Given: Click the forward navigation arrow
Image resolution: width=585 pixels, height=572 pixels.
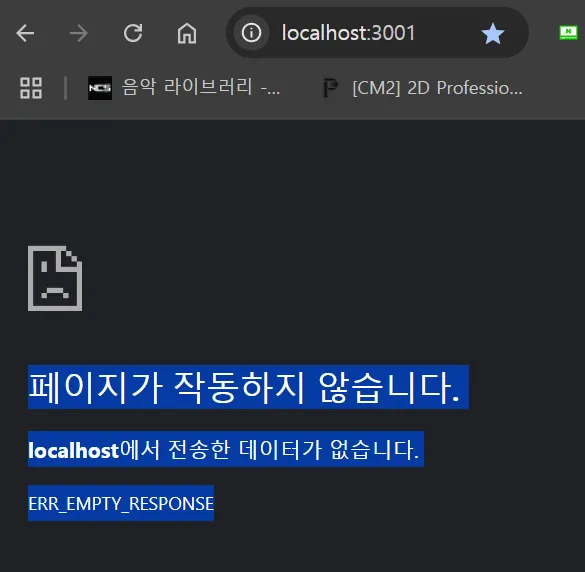Looking at the screenshot, I should click(79, 33).
